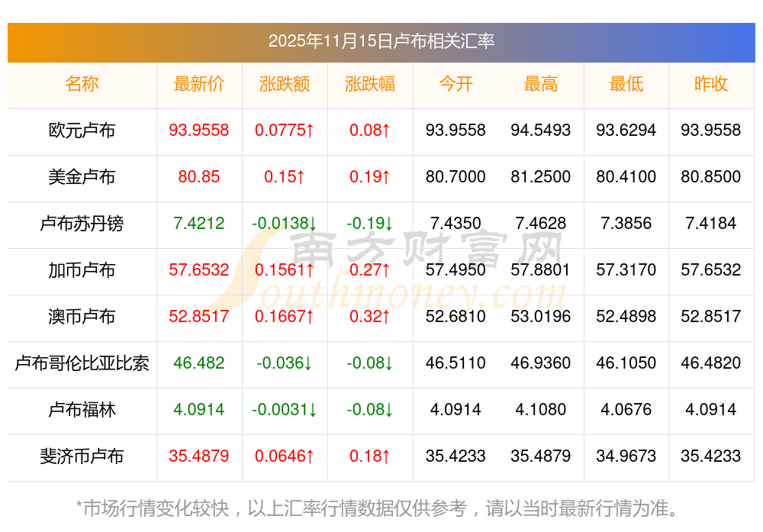Click the high price 7.4628
Viewport: 763px width, 532px height.
click(x=541, y=224)
